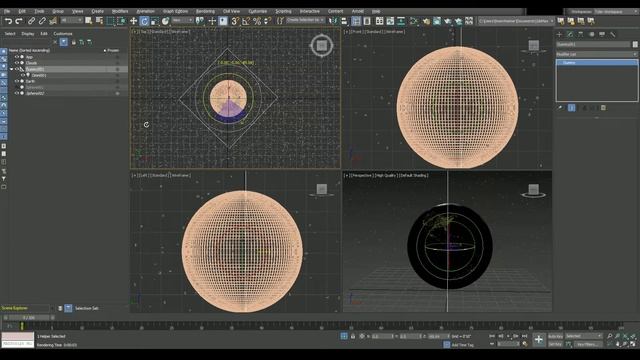Activate the Select and Move tool

tap(133, 21)
